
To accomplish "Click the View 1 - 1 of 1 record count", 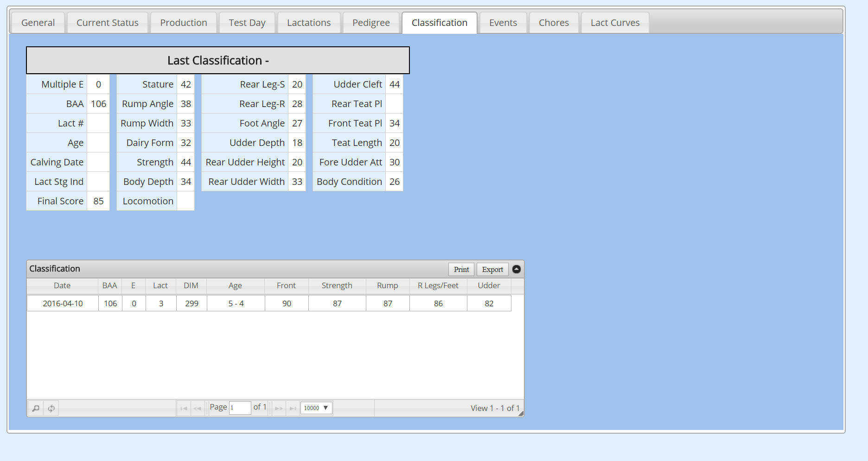I will click(495, 408).
